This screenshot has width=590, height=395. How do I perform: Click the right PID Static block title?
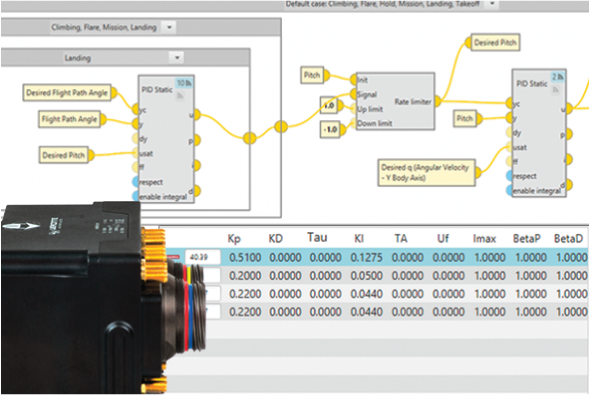(x=532, y=84)
